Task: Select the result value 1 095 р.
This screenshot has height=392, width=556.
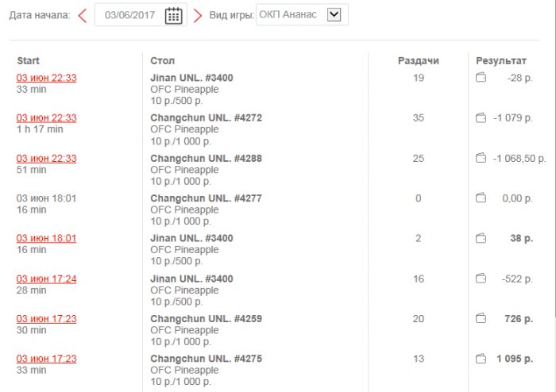Action: tap(515, 359)
